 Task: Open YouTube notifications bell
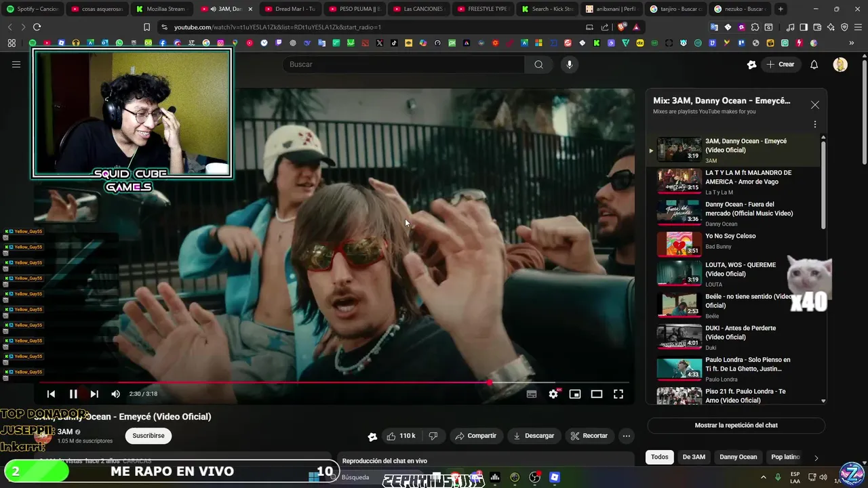[814, 64]
